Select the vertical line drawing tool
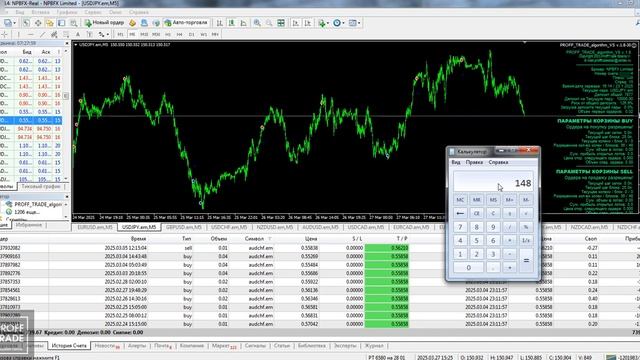Viewport: 640px width, 360px height. click(18, 35)
